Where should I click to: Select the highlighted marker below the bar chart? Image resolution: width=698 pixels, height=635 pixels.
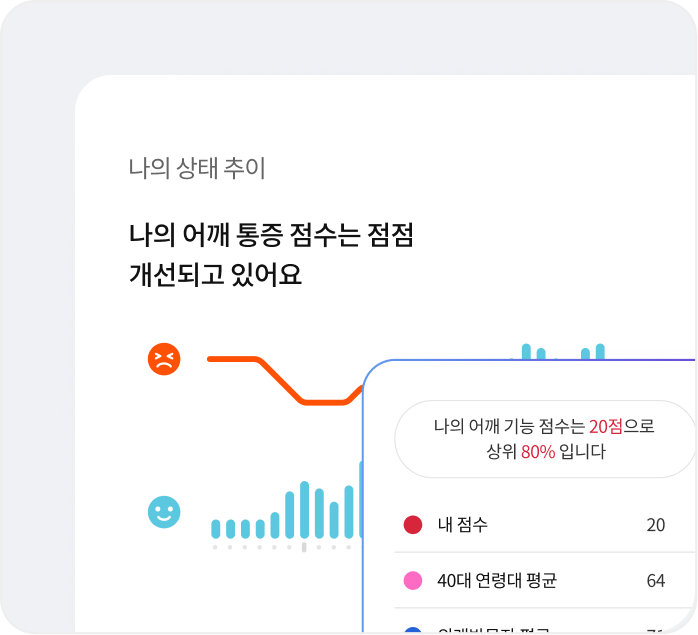(304, 547)
